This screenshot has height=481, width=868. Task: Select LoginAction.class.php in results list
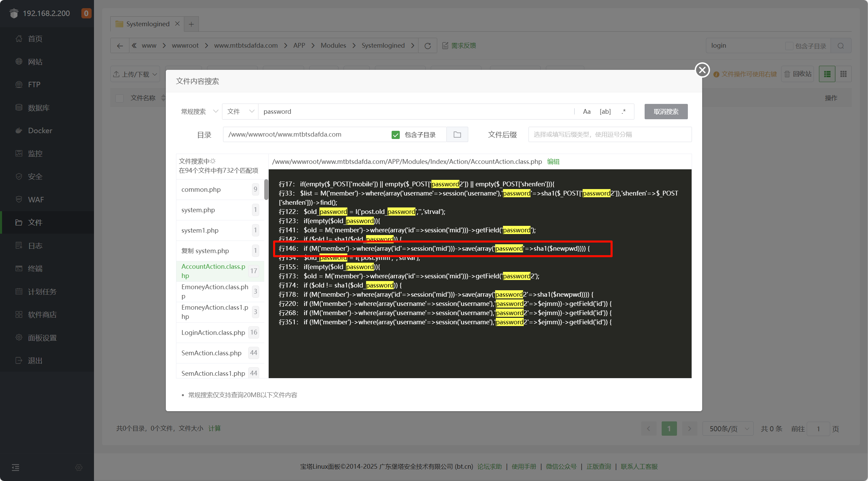point(220,332)
